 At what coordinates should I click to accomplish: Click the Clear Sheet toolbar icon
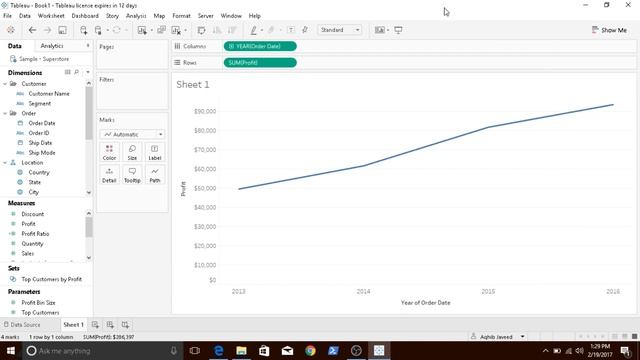176,30
